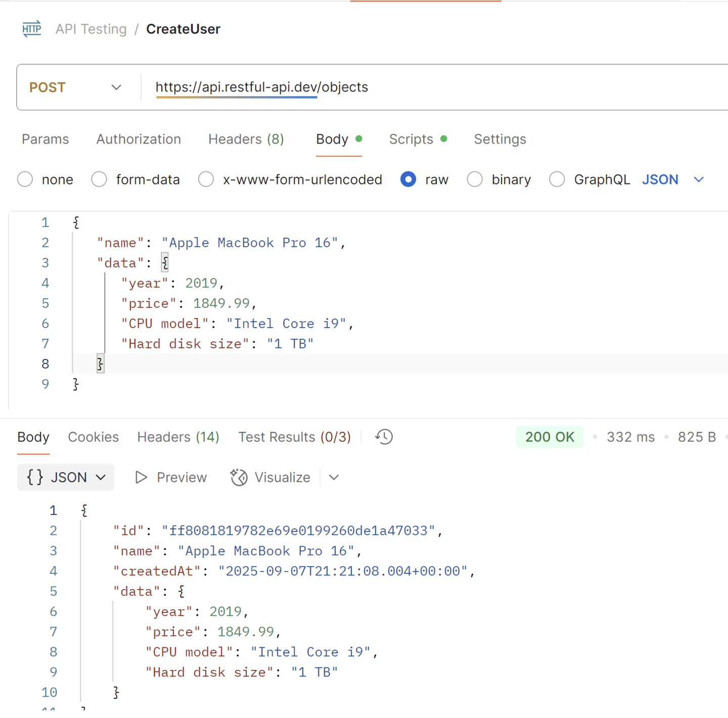Open the CreateUser breadcrumb link
The image size is (728, 718).
coord(183,29)
